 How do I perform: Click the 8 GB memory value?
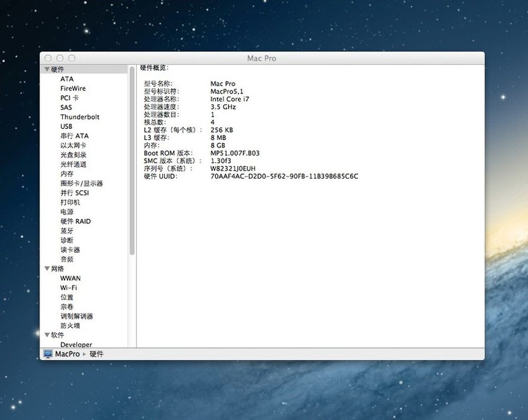(x=218, y=145)
